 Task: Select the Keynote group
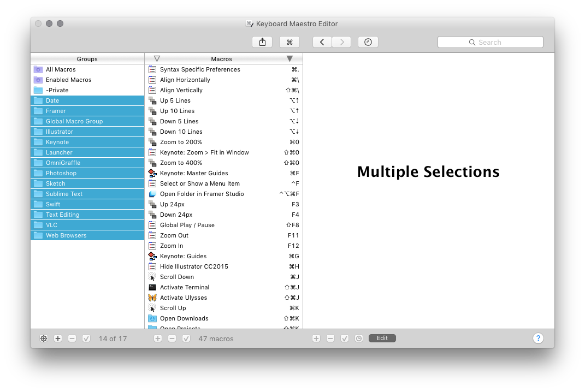(x=87, y=142)
